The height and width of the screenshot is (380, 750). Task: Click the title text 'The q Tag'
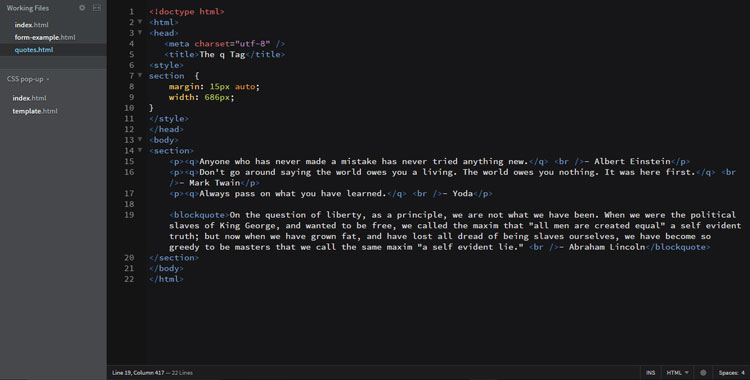(x=222, y=54)
